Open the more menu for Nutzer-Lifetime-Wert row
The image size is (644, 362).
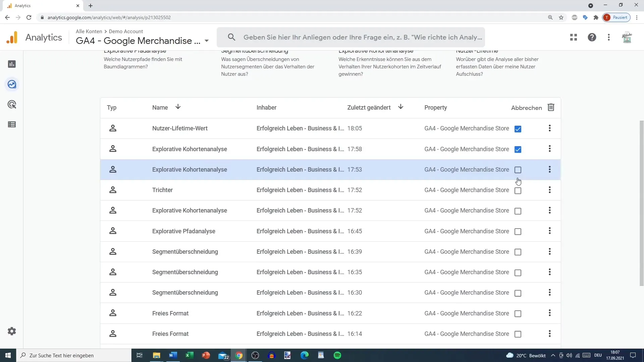[x=549, y=128]
